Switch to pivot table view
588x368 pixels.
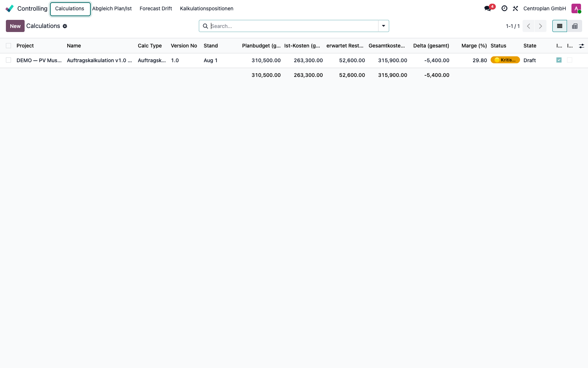(575, 26)
